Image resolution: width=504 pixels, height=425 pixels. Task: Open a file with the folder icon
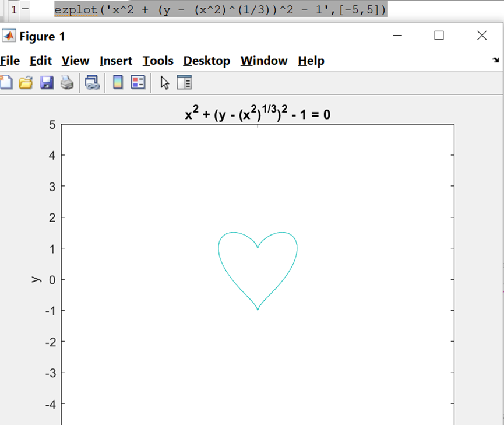(x=26, y=83)
